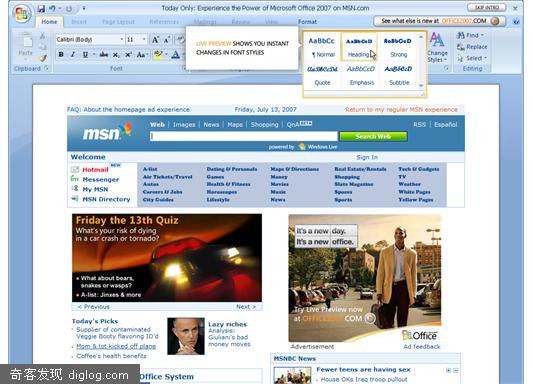This screenshot has height=384, width=533.
Task: Click the Undo icon
Action: click(x=52, y=8)
